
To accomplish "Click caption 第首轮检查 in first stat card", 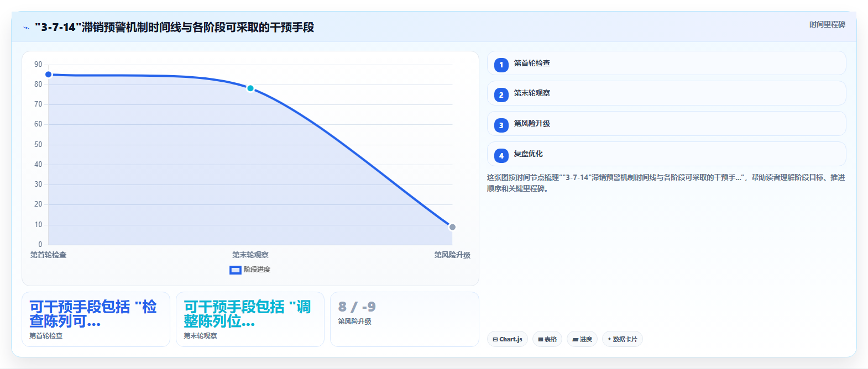I will click(x=46, y=336).
